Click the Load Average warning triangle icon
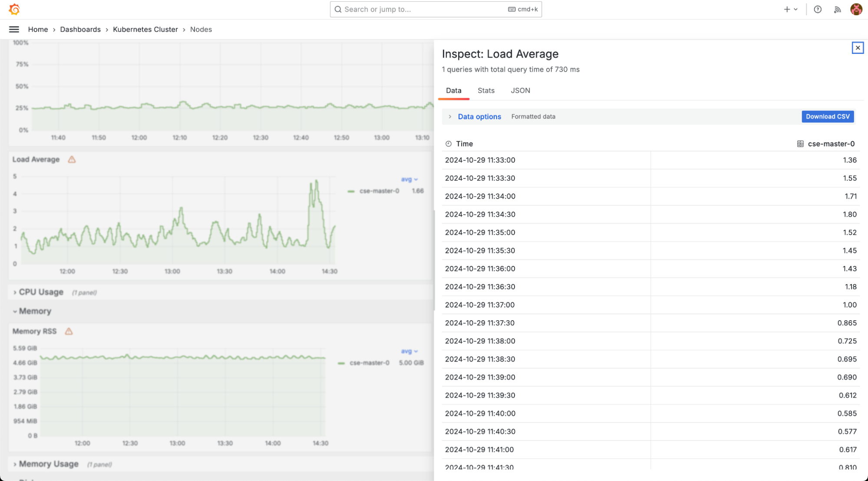 [72, 159]
